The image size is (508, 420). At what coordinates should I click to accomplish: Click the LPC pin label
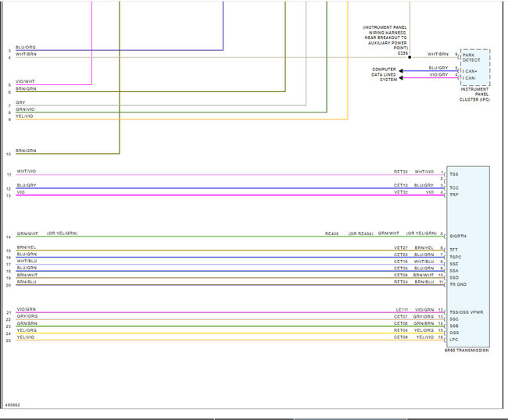tap(454, 340)
